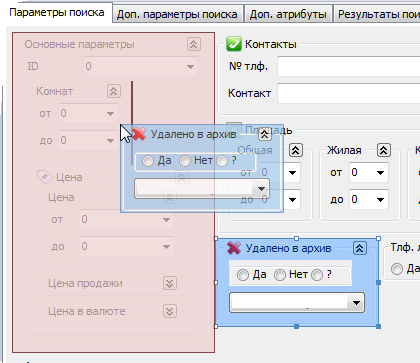Open the Жилая до dropdown
This screenshot has height=363, width=420.
tap(380, 199)
